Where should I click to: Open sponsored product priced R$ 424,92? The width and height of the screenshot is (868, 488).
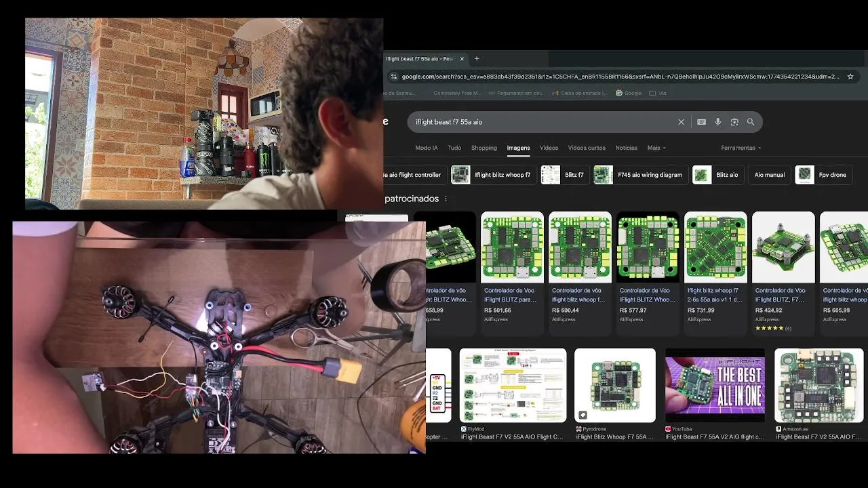pos(783,273)
